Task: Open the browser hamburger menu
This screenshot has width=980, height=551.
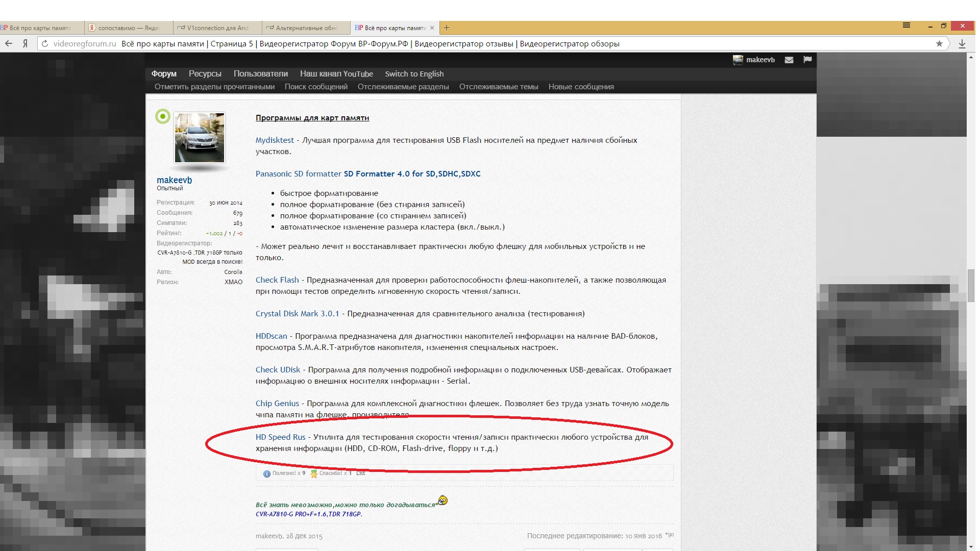Action: click(x=906, y=25)
